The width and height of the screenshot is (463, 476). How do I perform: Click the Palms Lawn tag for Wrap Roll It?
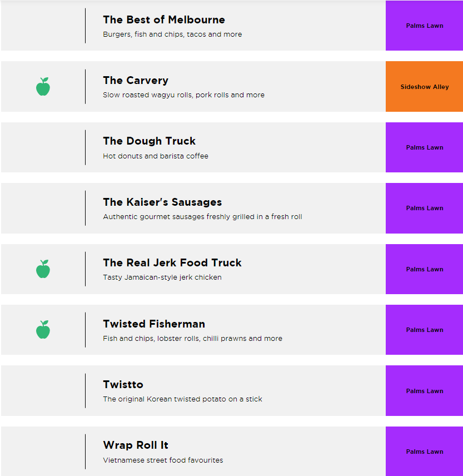[x=425, y=452]
